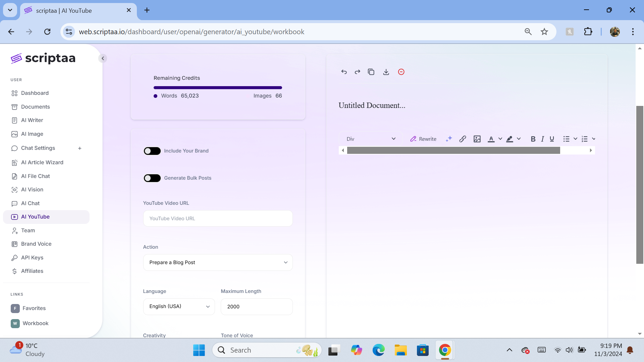Image resolution: width=644 pixels, height=362 pixels.
Task: Click the editor toolbar horizontal scrollbar
Action: [453, 150]
